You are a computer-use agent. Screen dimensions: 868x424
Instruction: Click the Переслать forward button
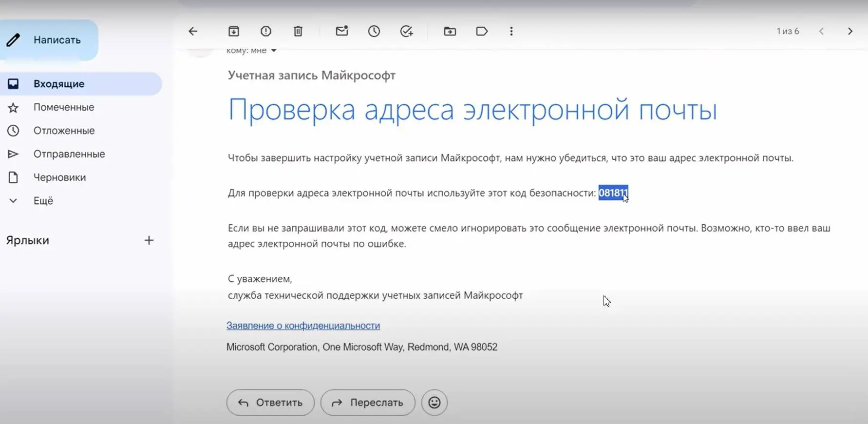point(368,403)
